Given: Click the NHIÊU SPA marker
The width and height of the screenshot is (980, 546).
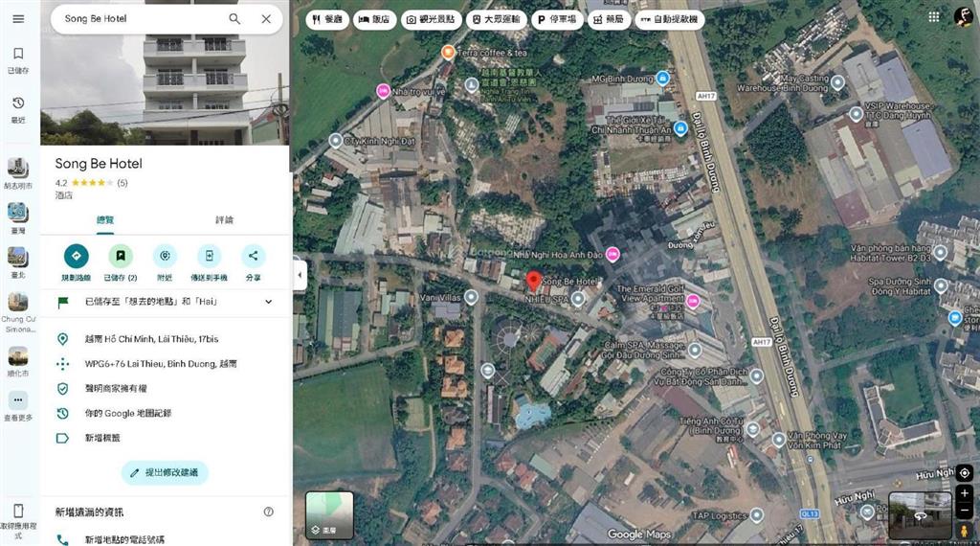Looking at the screenshot, I should tap(578, 300).
